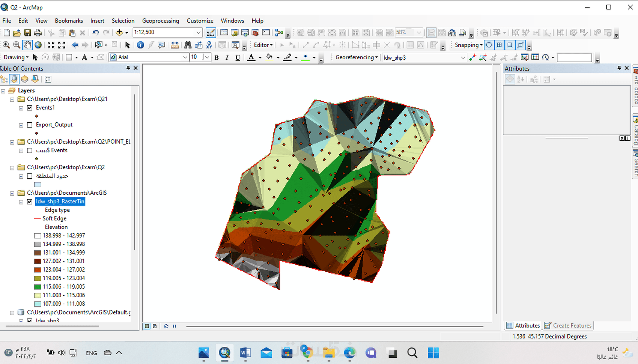638x364 pixels.
Task: Click the Soft Edge legend label
Action: [x=54, y=218]
